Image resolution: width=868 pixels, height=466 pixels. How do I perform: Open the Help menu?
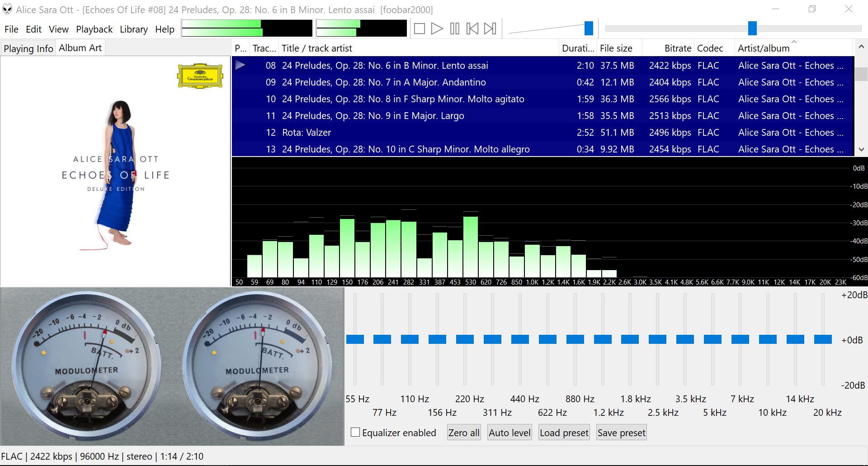click(165, 29)
